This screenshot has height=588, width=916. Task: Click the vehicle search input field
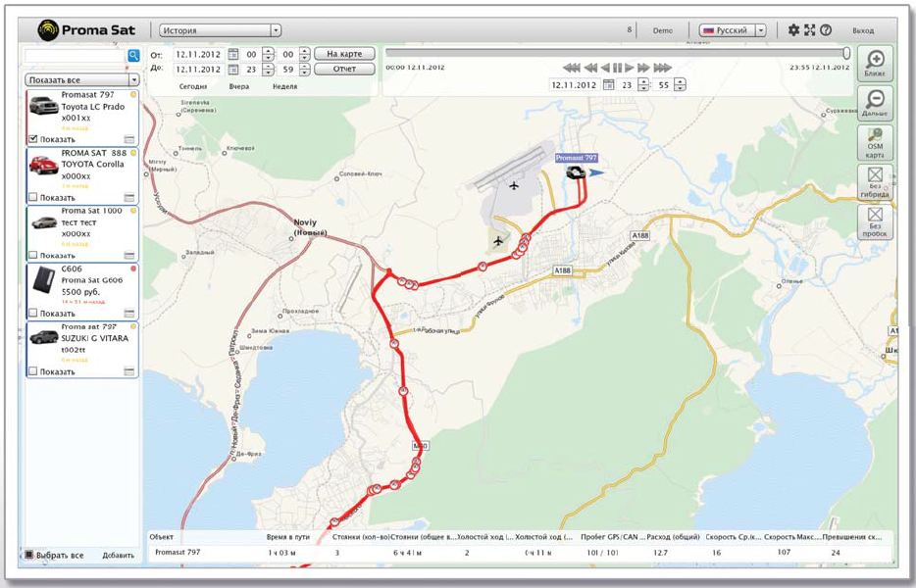click(75, 56)
